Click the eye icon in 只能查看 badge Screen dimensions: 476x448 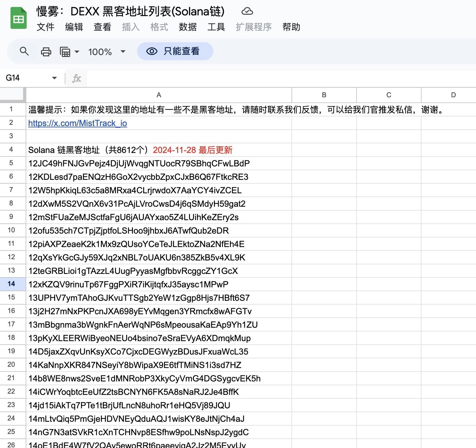tap(152, 51)
